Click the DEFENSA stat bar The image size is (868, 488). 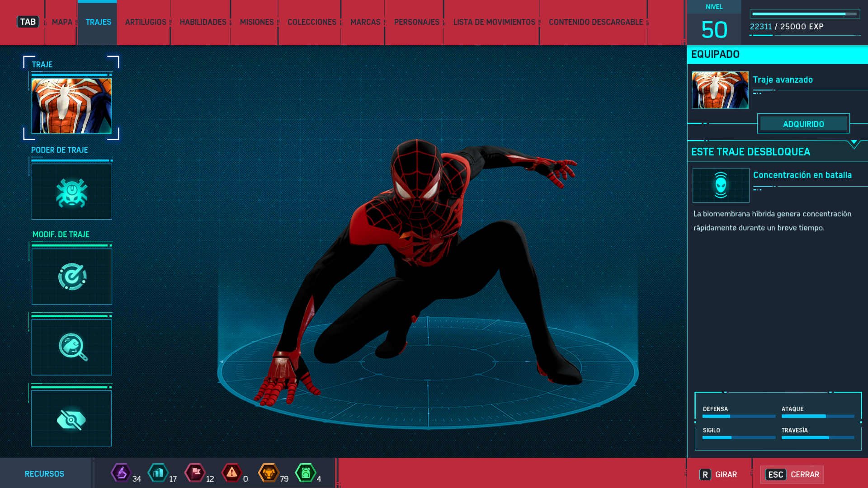tap(739, 416)
